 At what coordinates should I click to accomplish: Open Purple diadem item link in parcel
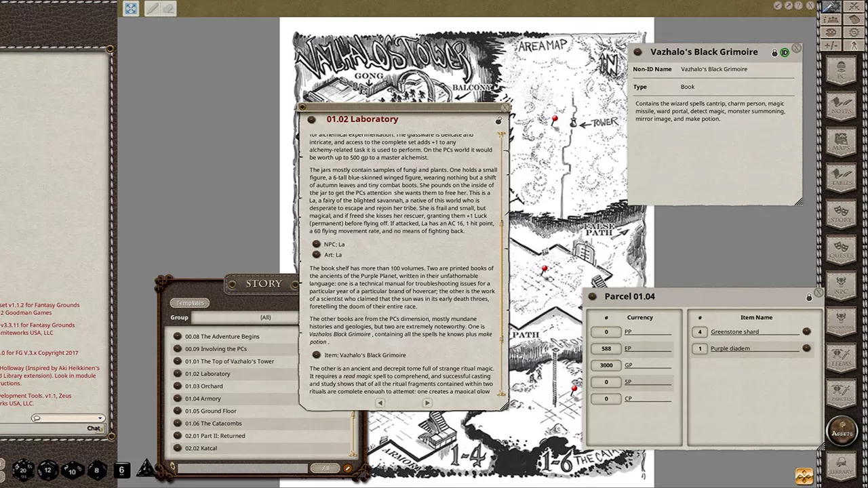(806, 348)
